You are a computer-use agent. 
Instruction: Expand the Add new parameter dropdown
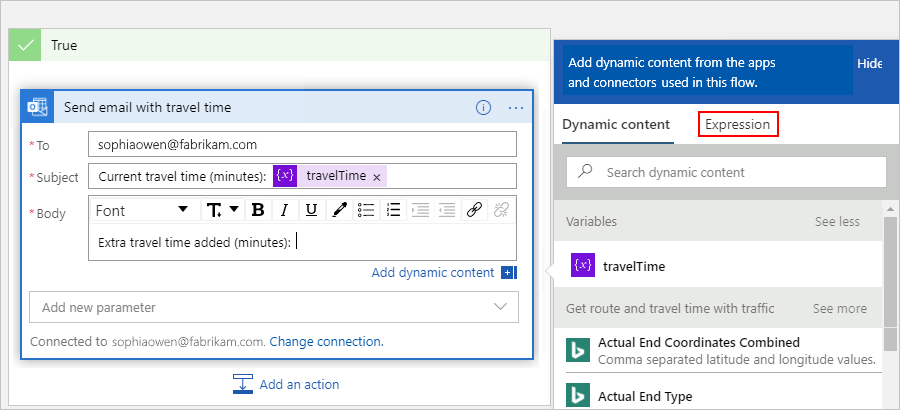coord(274,307)
